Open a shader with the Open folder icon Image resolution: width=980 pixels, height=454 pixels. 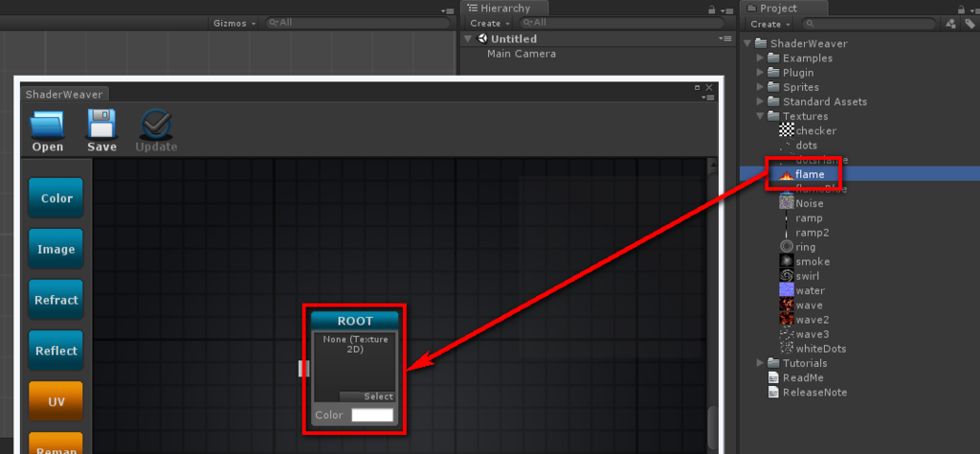[48, 125]
